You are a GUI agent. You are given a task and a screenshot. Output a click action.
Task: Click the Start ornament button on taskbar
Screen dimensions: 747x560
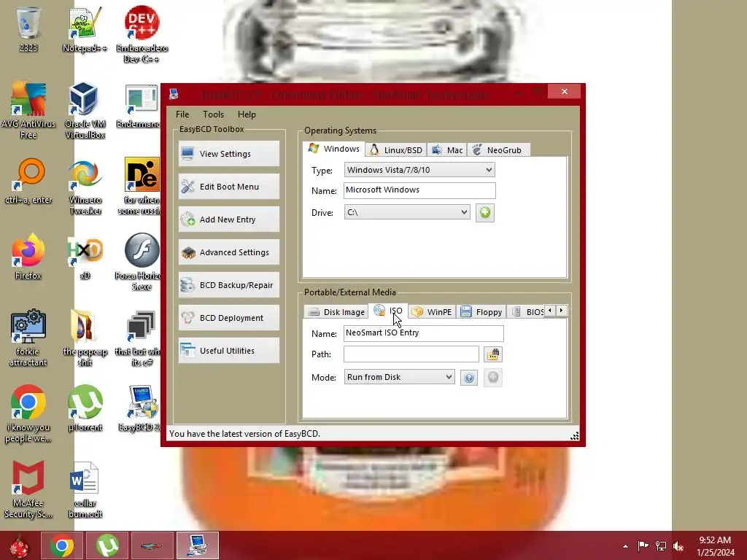click(x=19, y=545)
